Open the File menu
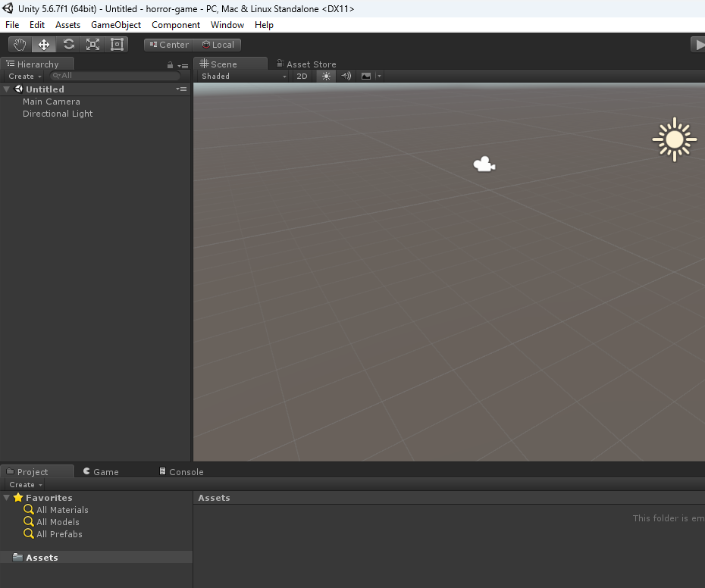The width and height of the screenshot is (705, 588). pos(12,25)
